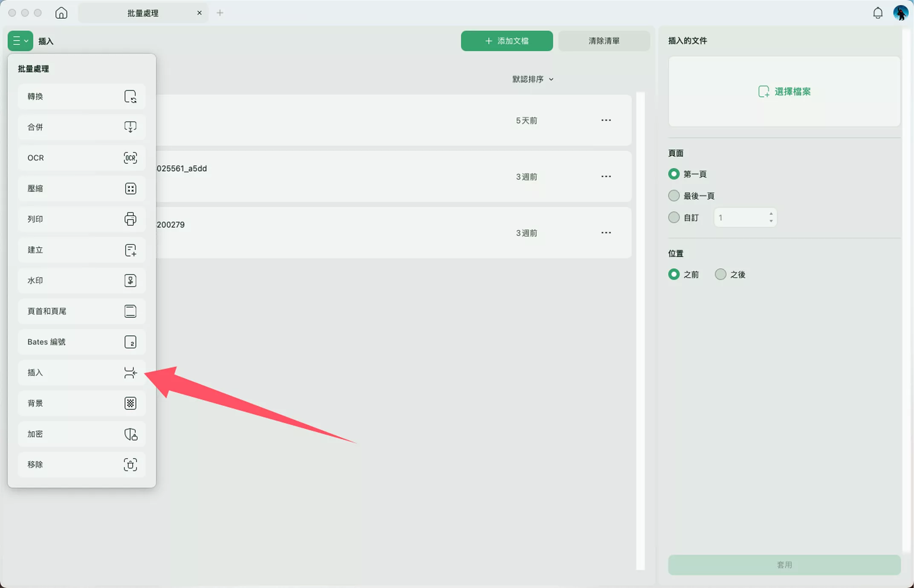Decrease custom page number with down arrow
The width and height of the screenshot is (914, 588).
click(771, 221)
